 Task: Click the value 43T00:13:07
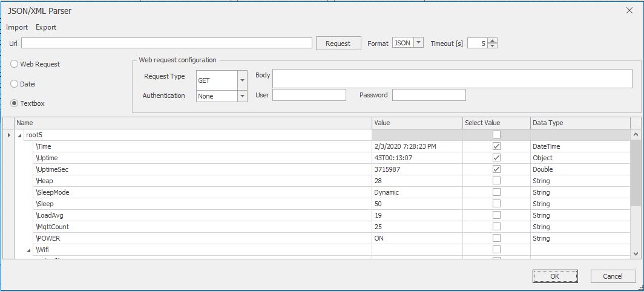[393, 158]
